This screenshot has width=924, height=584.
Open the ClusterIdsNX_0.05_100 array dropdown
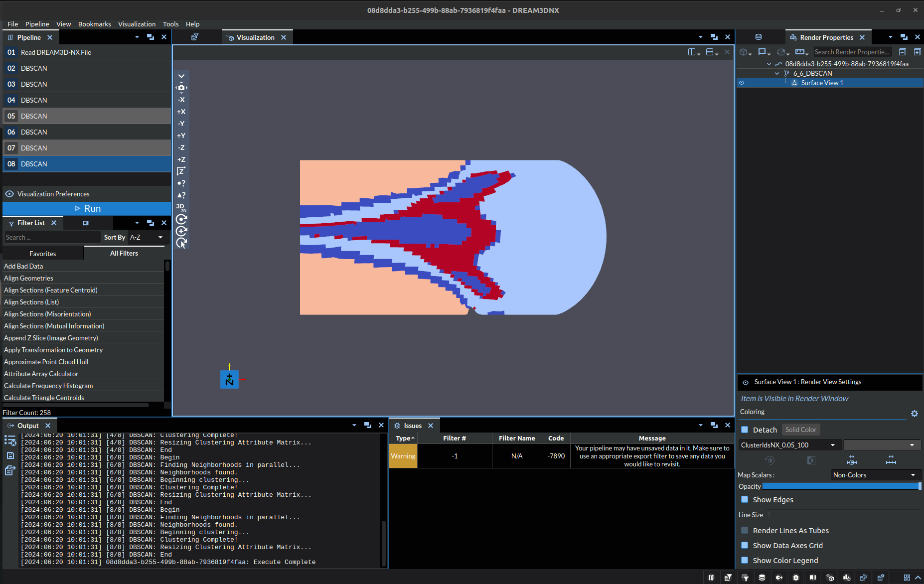pyautogui.click(x=790, y=445)
